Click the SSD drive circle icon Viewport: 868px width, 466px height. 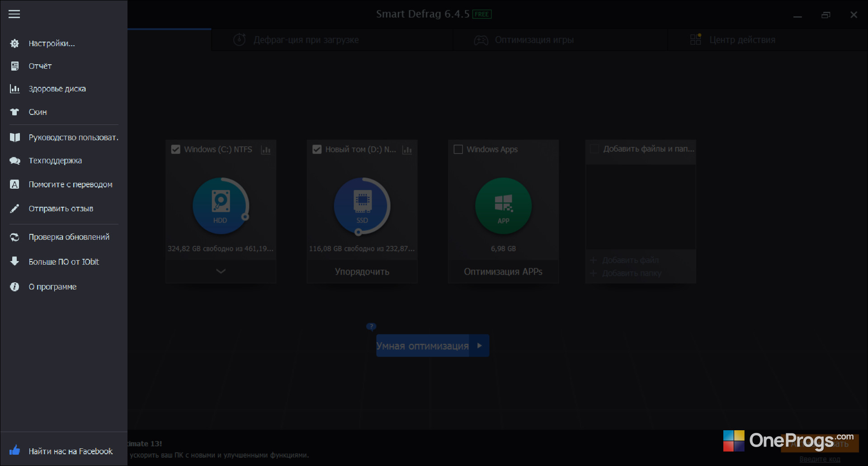362,206
